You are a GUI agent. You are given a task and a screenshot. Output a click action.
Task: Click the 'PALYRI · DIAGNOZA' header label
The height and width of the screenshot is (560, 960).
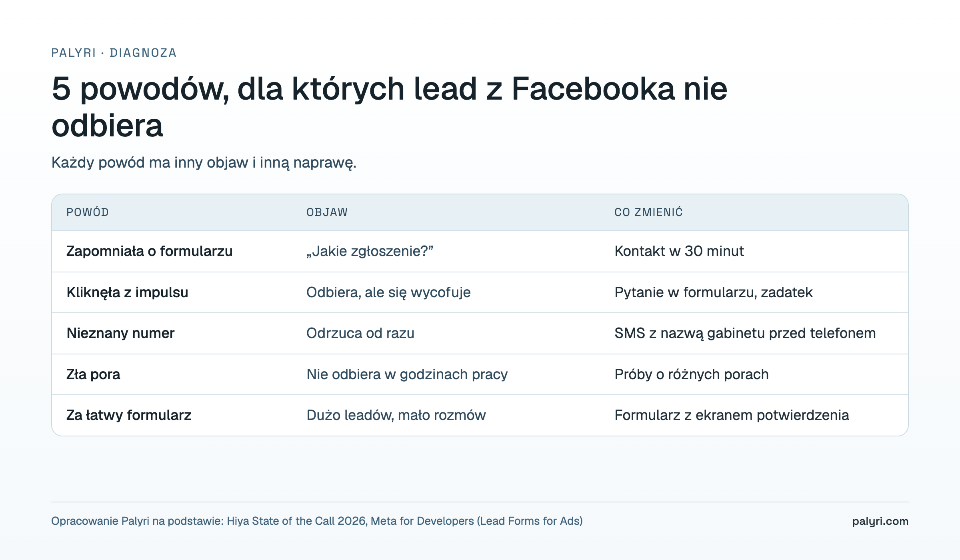click(x=114, y=53)
